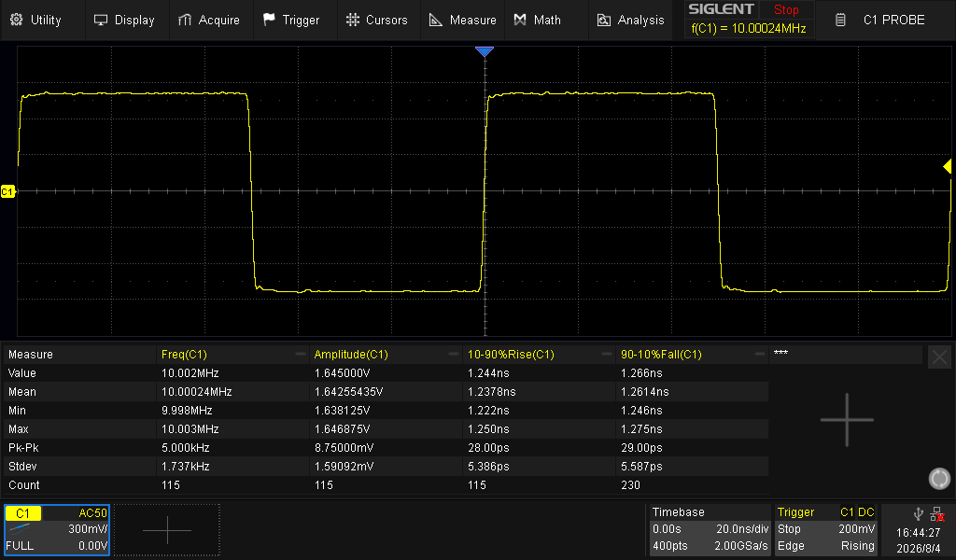Close the measurement statistics table
Image resolution: width=956 pixels, height=560 pixels.
coord(939,357)
